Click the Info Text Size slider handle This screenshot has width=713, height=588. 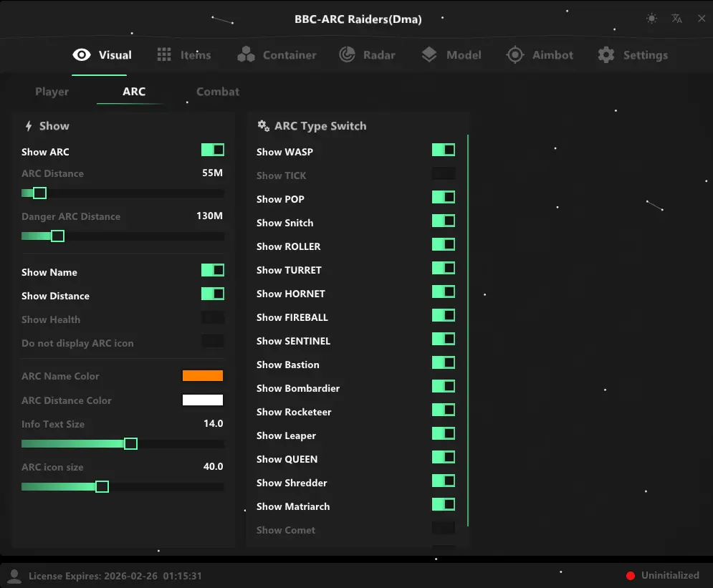point(130,443)
